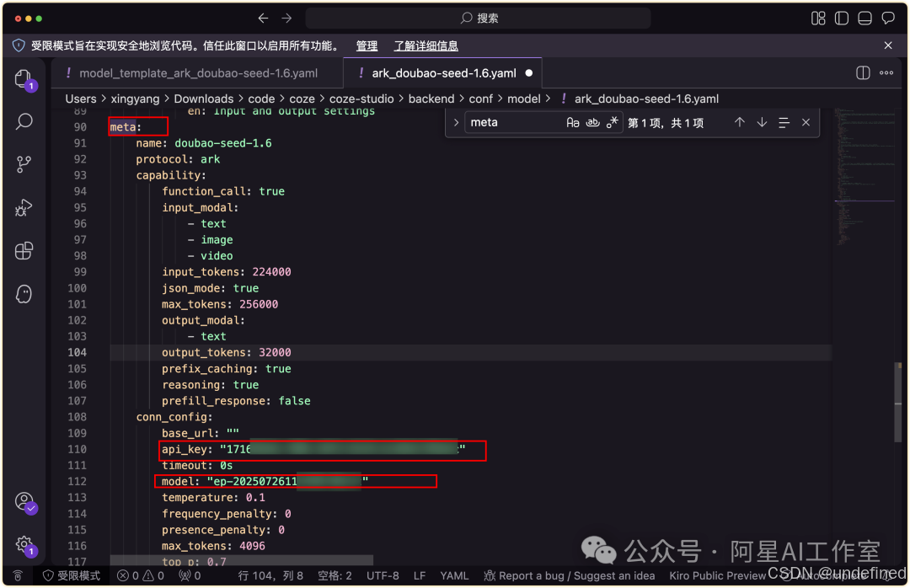Close the find widget
910x588 pixels.
pos(806,122)
